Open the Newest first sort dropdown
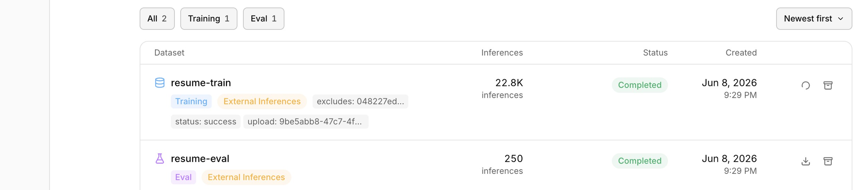 [x=814, y=19]
